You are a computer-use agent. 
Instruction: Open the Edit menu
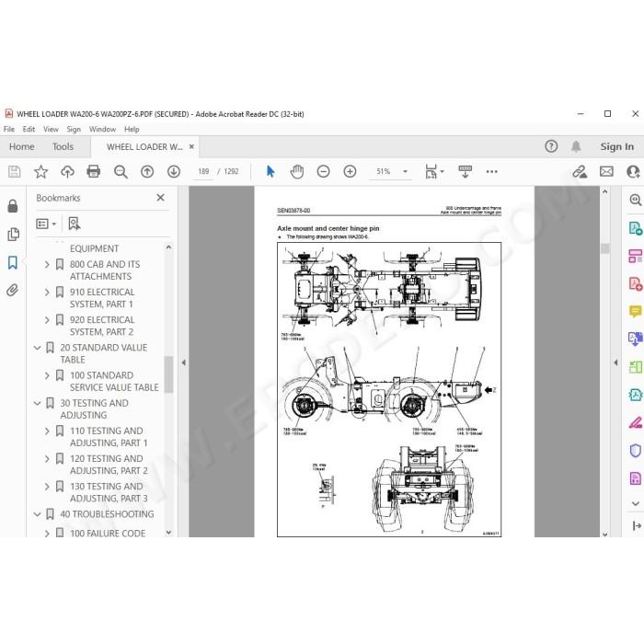point(29,129)
